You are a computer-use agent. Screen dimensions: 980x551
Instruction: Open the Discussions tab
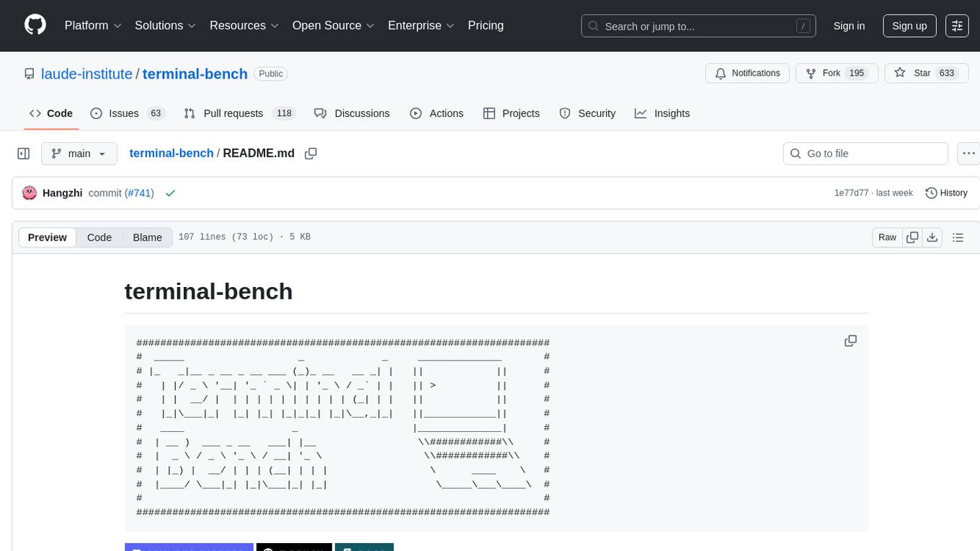[x=352, y=113]
